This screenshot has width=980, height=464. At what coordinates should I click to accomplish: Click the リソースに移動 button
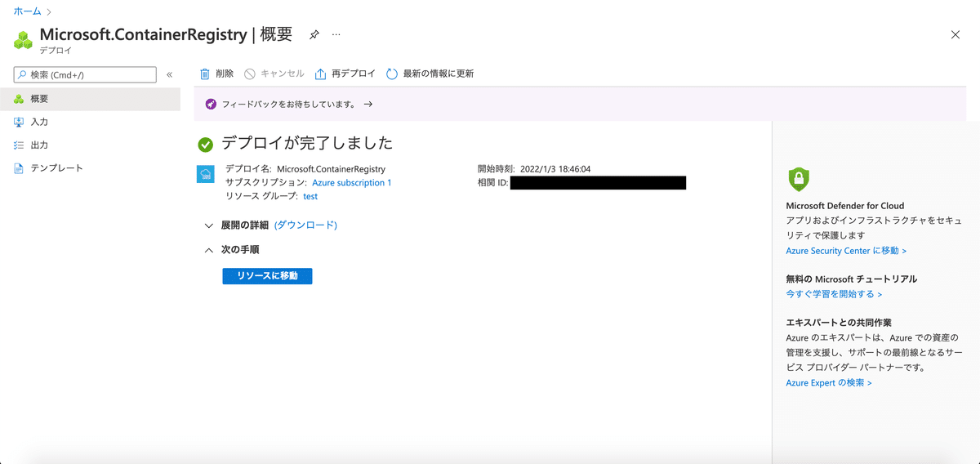(267, 276)
